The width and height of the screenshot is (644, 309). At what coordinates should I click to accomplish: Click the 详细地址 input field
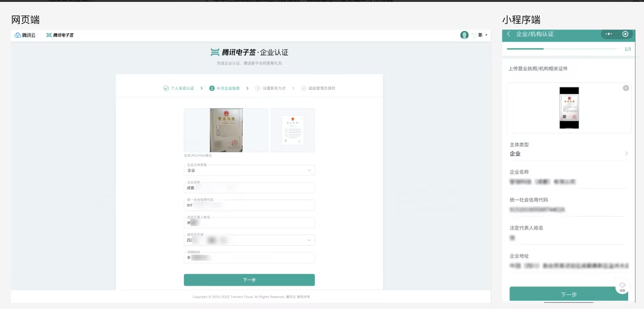249,258
